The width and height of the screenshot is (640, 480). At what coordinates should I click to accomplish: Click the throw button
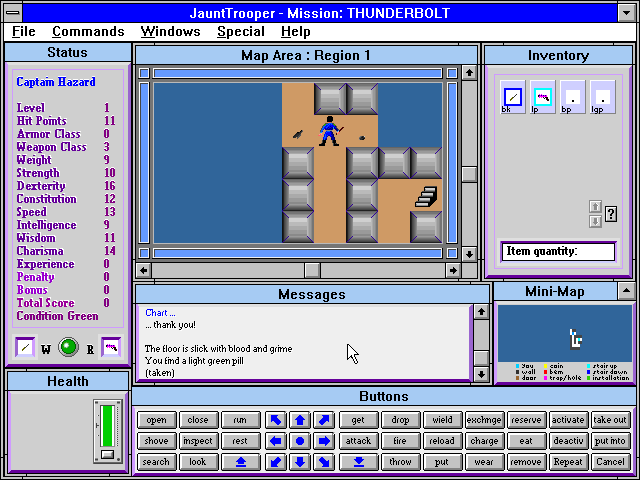tap(400, 462)
